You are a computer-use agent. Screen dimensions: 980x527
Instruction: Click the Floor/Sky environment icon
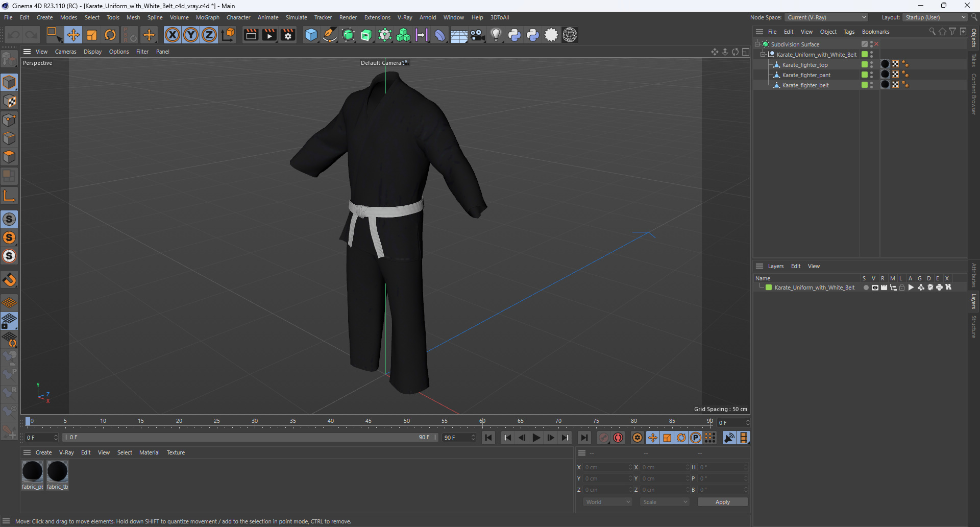coord(459,35)
